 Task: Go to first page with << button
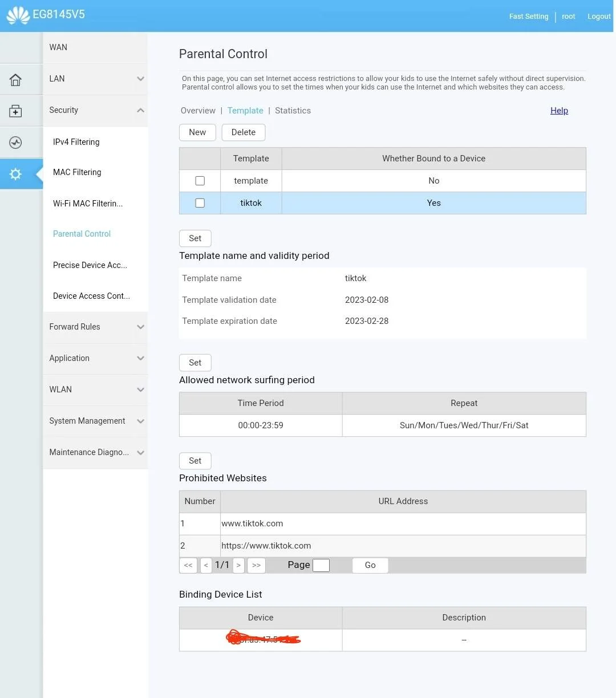[x=188, y=565]
